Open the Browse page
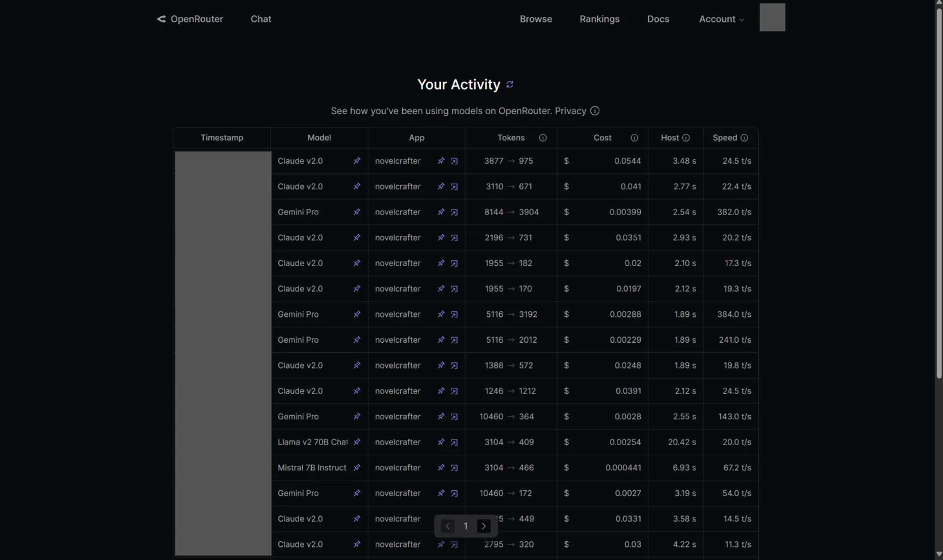 click(536, 19)
